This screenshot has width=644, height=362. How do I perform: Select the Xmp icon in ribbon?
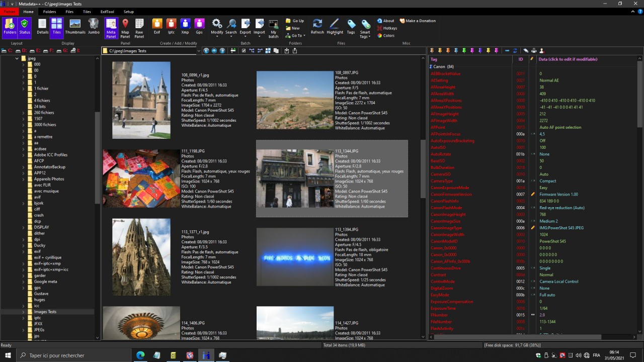(x=185, y=27)
